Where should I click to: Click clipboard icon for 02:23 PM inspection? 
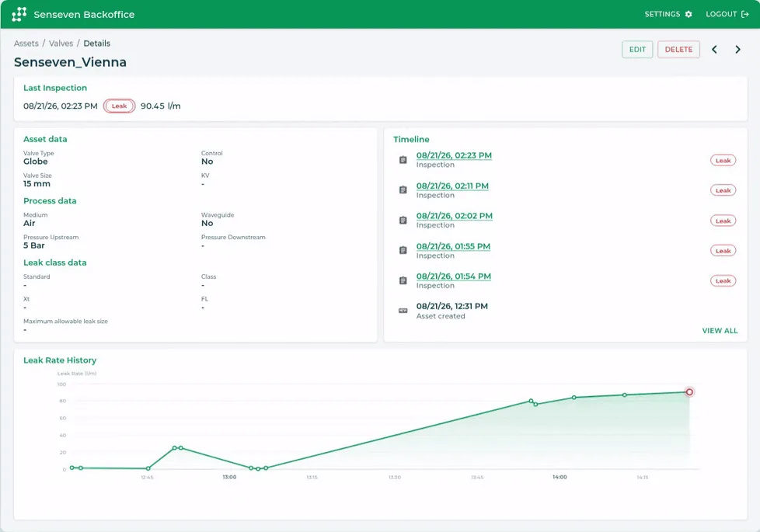(x=403, y=160)
